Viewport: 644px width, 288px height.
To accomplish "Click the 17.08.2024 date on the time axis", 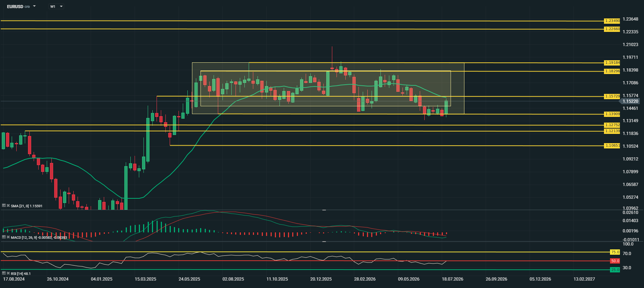I will pos(14,279).
